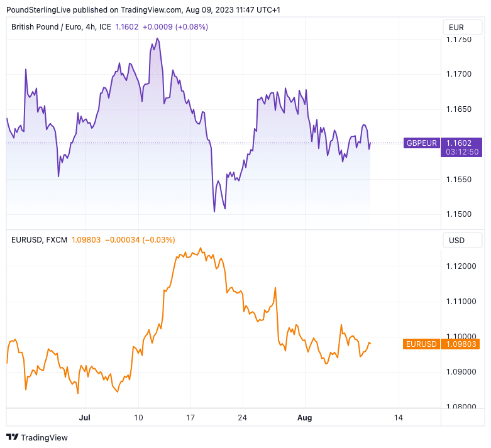Click the 24 date label on time axis
491x448 pixels.
[243, 417]
